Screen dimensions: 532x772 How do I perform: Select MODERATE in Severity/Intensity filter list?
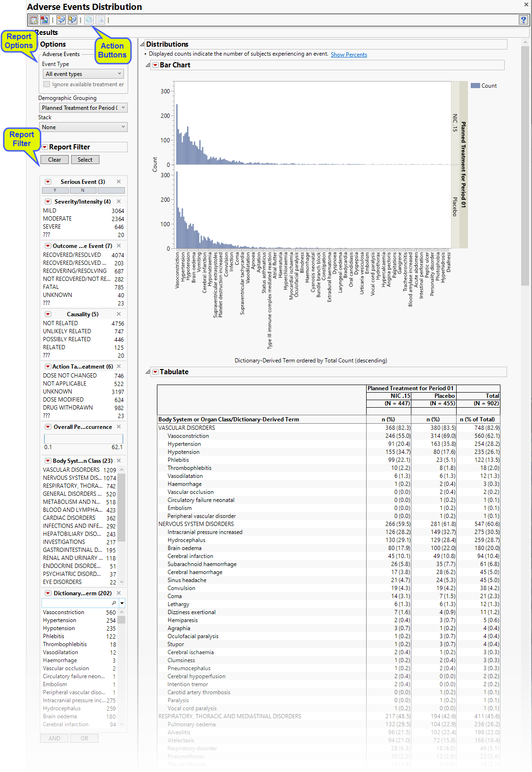click(57, 219)
